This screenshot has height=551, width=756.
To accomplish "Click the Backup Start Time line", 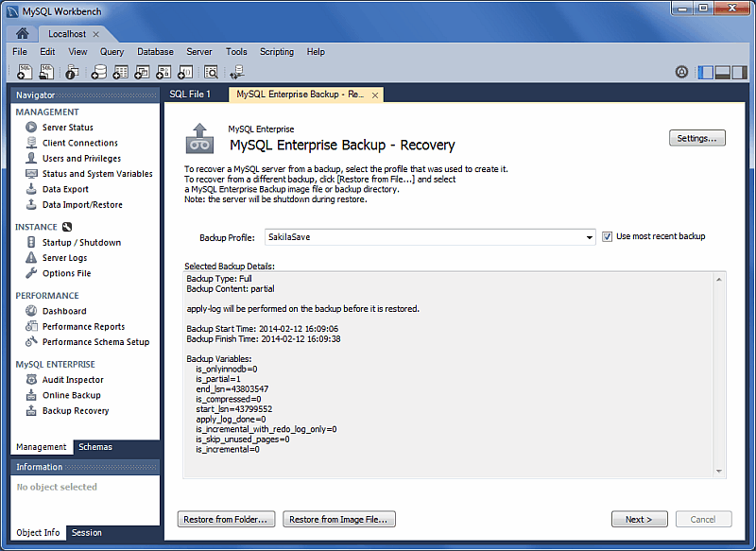I will coord(263,329).
